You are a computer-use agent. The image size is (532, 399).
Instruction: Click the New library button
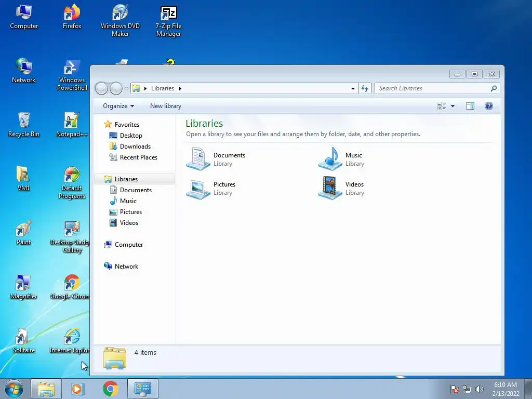[x=166, y=106]
